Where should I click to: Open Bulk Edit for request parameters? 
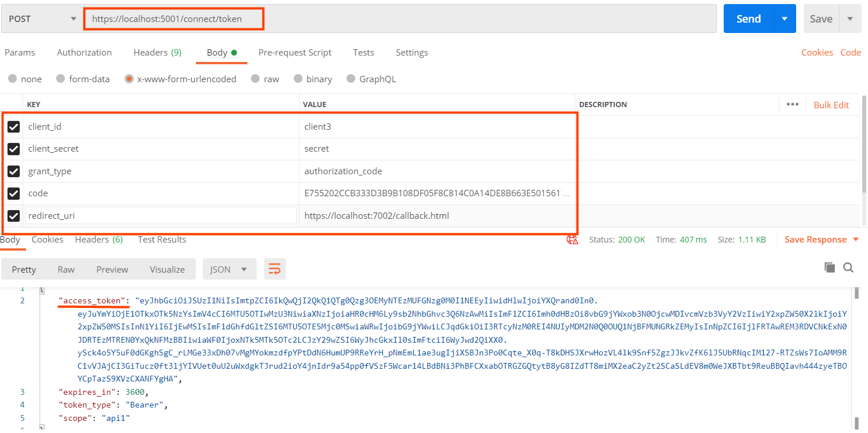coord(831,105)
